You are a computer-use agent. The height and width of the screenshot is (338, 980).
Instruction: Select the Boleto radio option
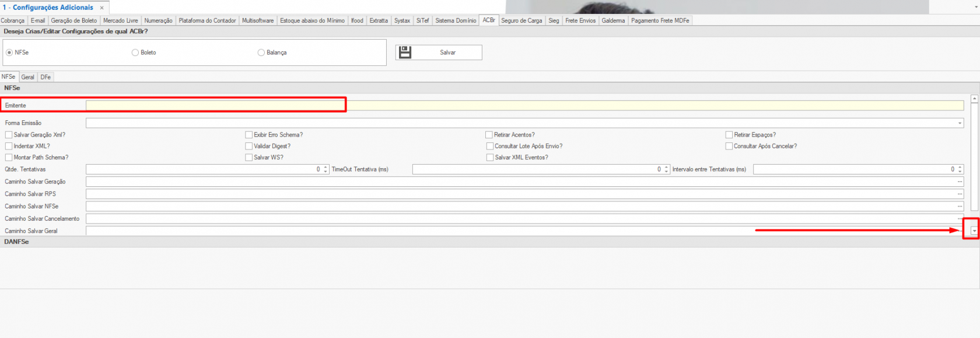point(135,53)
